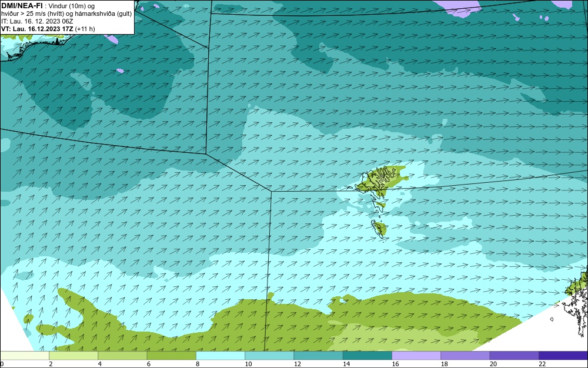Click the legend tick label '2'

coord(51,364)
